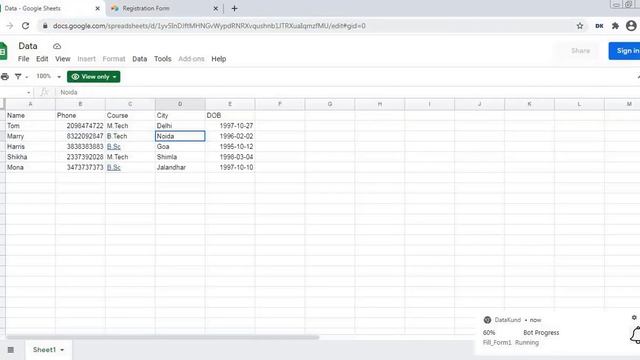Select the Name header cell
640x360 pixels.
(30, 116)
